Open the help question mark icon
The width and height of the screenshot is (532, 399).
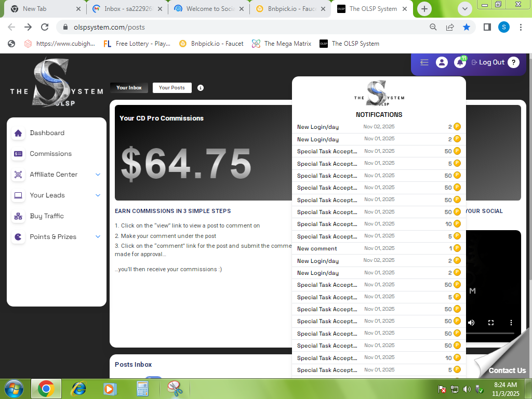[513, 62]
